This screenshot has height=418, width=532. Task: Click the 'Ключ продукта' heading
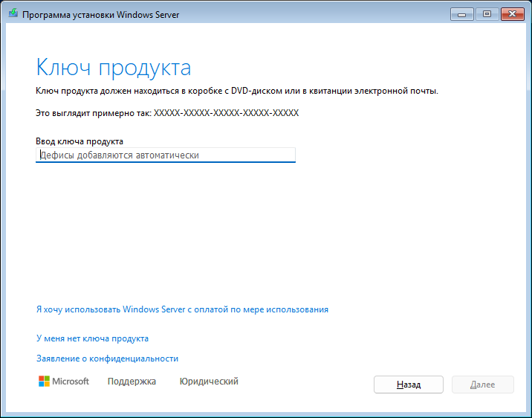[x=114, y=68]
